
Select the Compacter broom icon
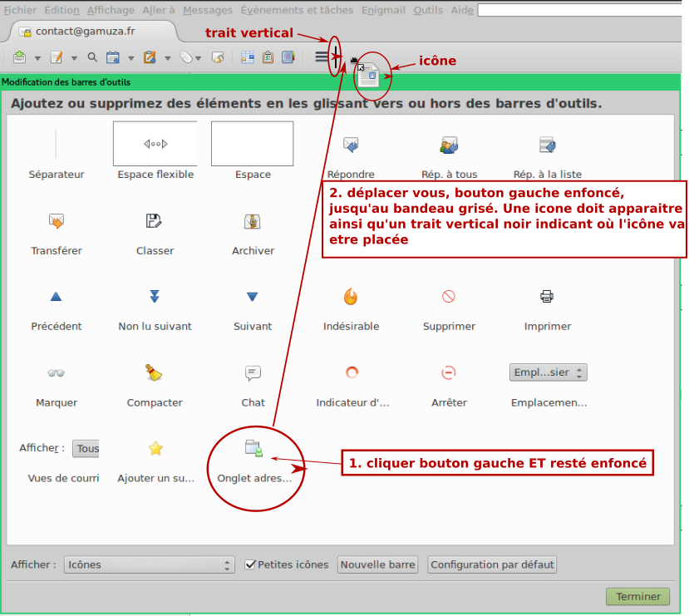point(154,372)
